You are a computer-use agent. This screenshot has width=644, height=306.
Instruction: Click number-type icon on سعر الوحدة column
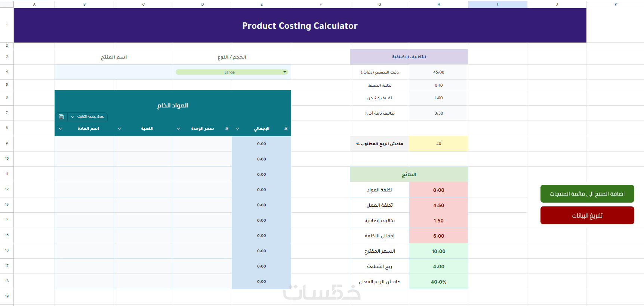coord(227,129)
